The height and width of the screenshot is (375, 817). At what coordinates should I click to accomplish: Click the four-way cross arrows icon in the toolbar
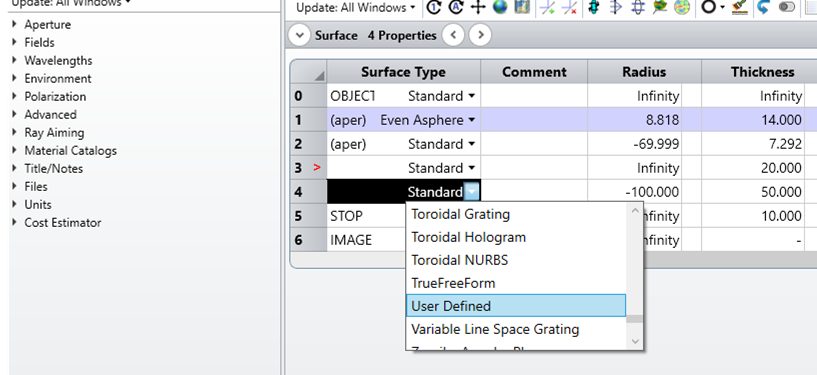pos(478,7)
